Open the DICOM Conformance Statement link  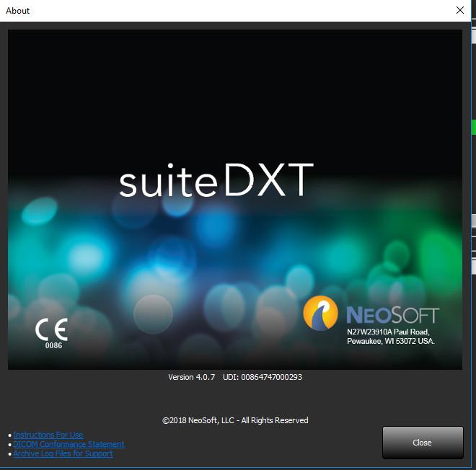point(69,444)
